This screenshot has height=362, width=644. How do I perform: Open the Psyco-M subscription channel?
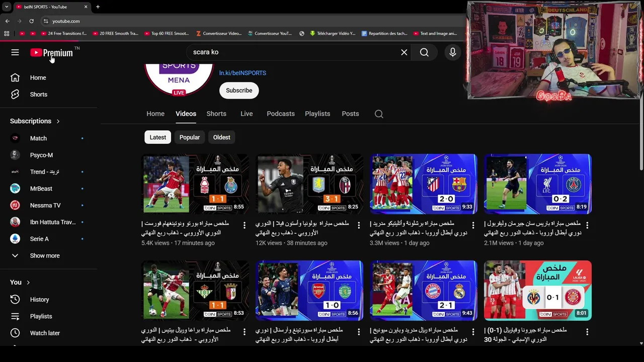[x=49, y=155]
